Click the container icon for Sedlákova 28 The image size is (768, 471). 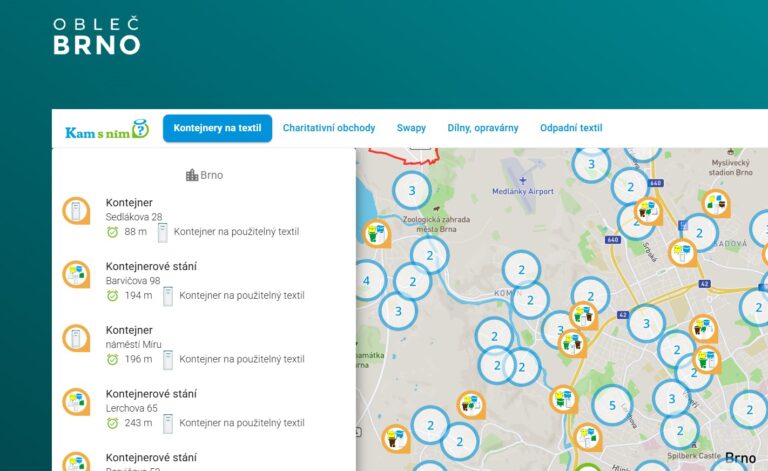tap(76, 211)
